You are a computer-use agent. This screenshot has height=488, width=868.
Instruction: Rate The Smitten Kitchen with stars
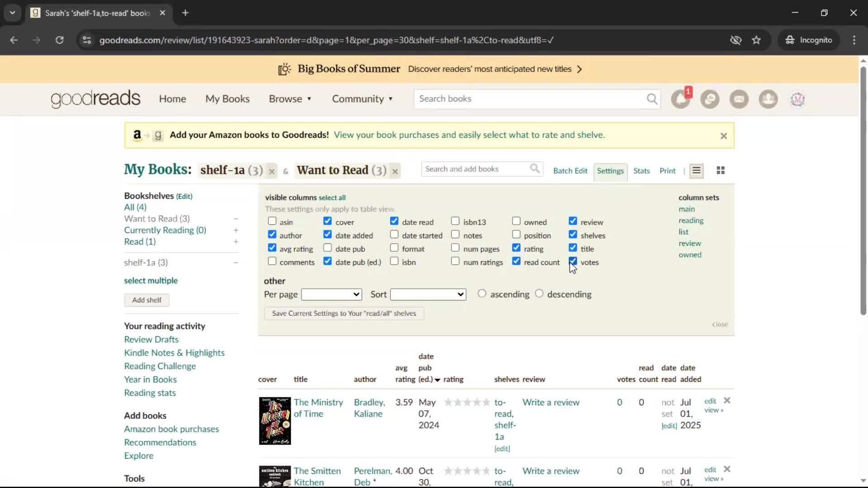click(467, 471)
